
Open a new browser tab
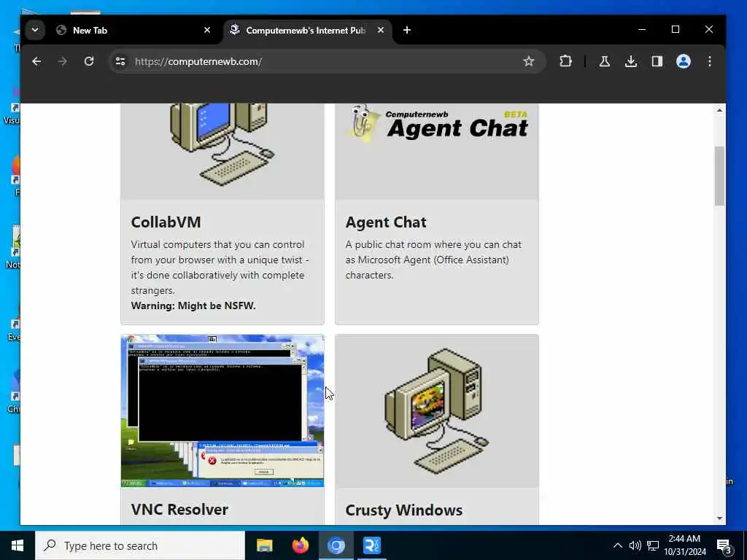pos(407,30)
